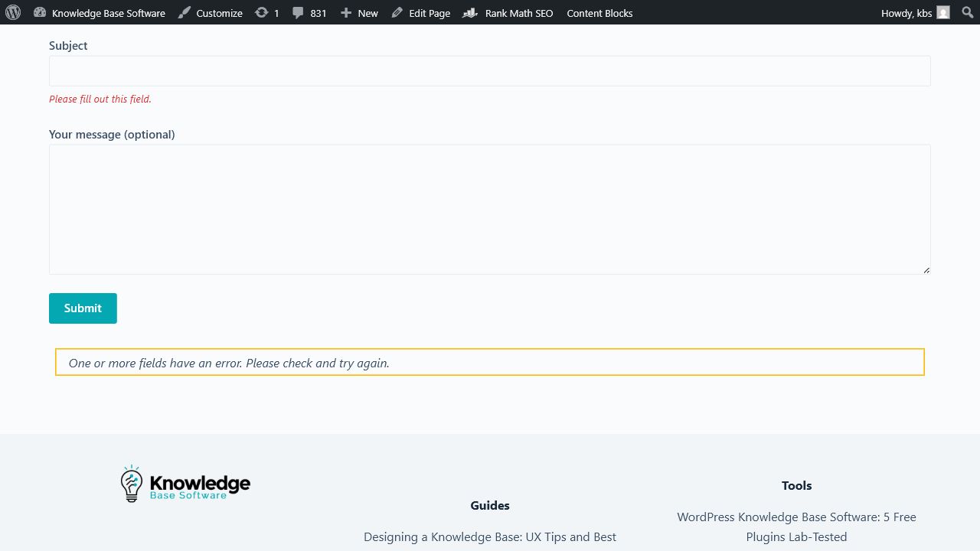
Task: Click the 'Your message (optional)' label
Action: click(112, 134)
